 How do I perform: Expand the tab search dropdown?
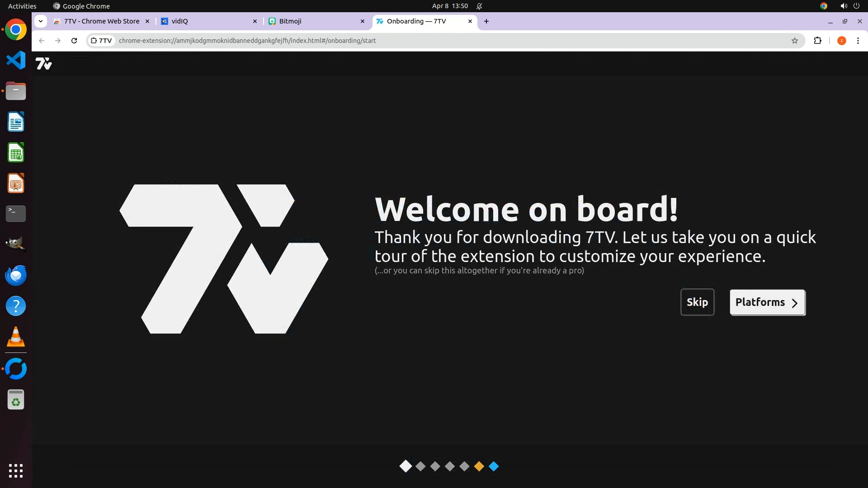(41, 21)
